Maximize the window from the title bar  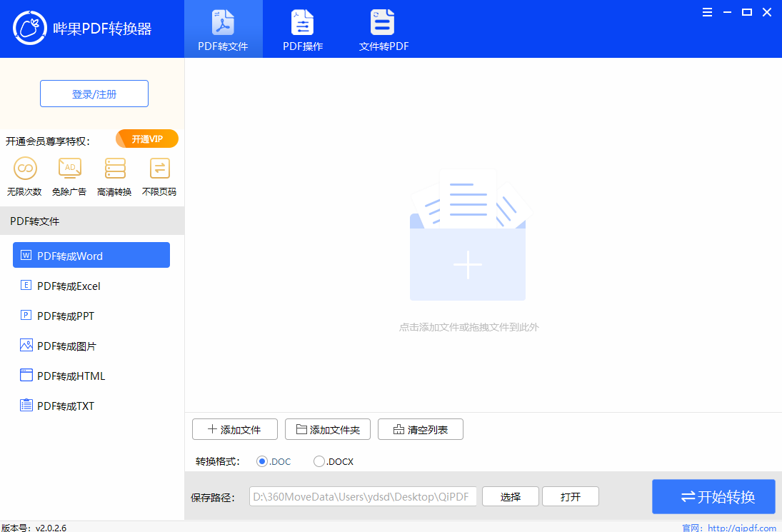point(746,12)
